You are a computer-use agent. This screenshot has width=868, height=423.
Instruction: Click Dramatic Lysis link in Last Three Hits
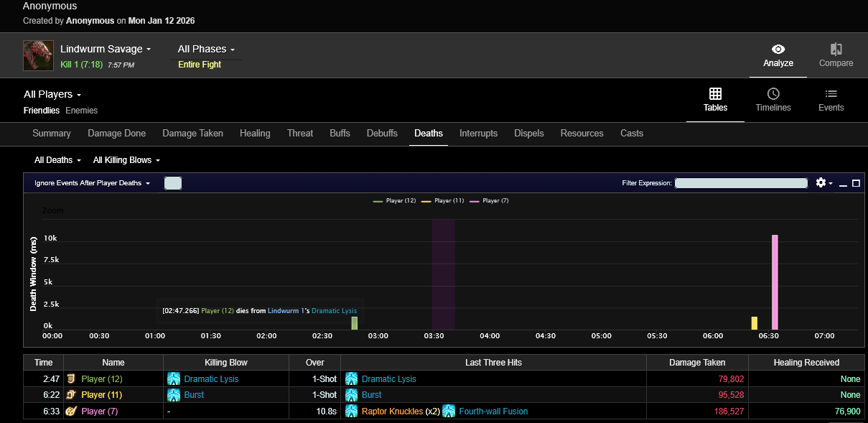388,379
